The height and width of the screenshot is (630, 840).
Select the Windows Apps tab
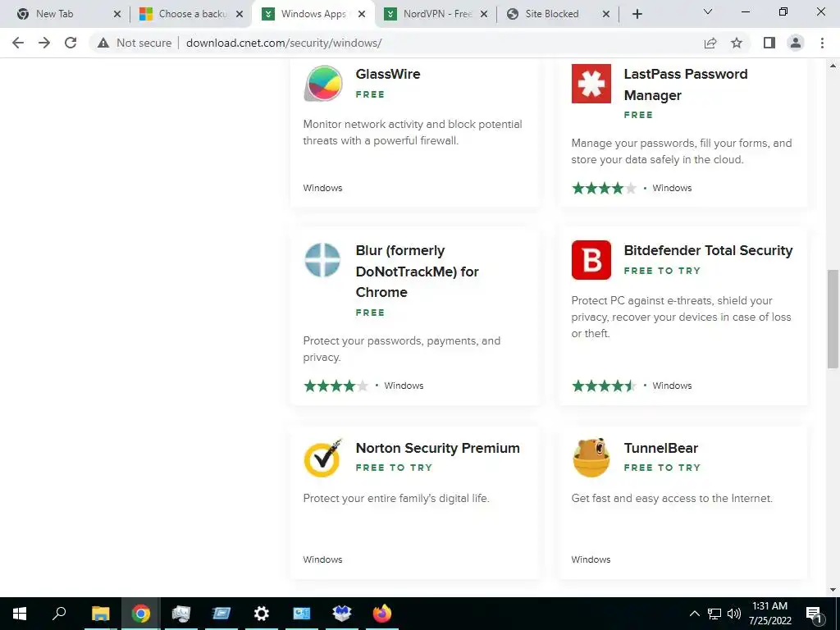click(x=313, y=14)
